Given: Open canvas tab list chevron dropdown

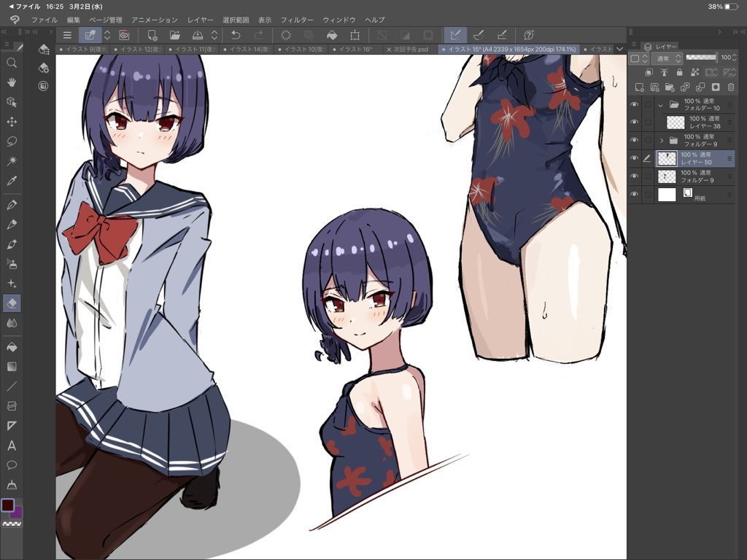Looking at the screenshot, I should click(x=619, y=49).
